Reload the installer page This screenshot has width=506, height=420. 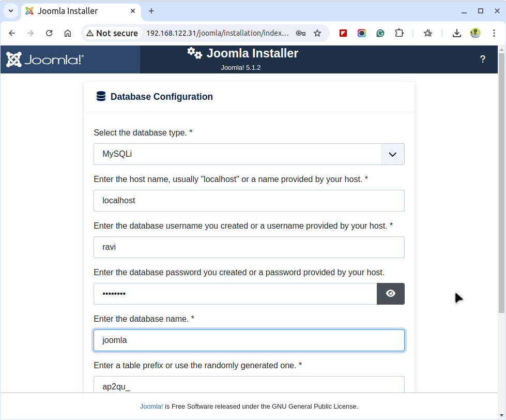tap(49, 33)
